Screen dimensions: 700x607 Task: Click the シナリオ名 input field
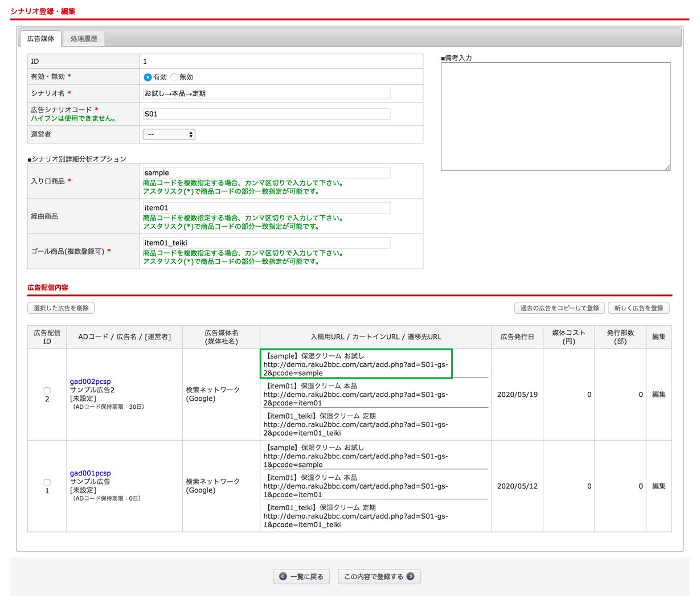click(x=266, y=93)
